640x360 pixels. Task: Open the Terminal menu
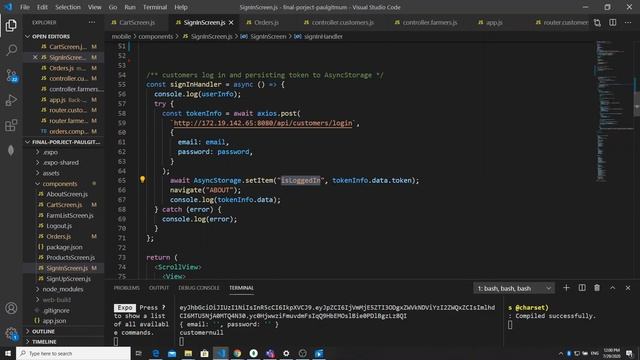[x=155, y=7]
